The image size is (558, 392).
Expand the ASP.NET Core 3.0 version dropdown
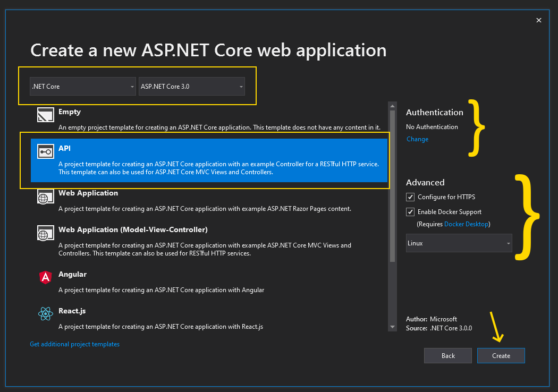coord(191,86)
